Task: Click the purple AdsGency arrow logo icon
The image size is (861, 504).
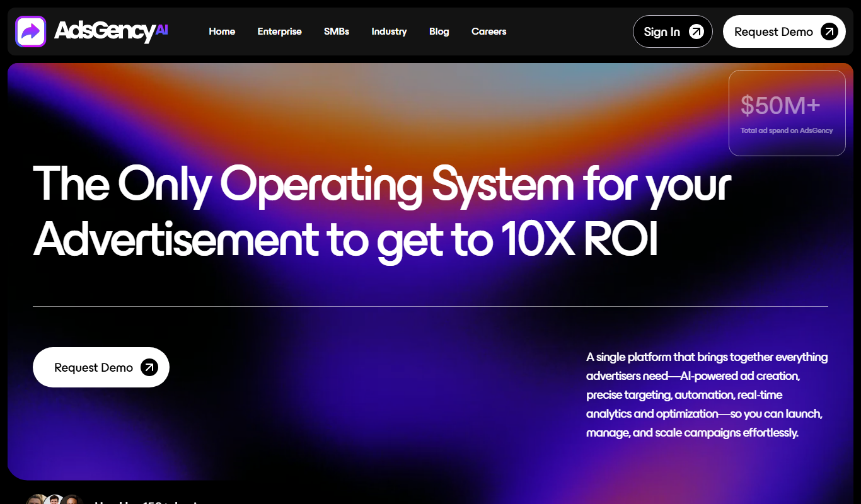Action: coord(30,31)
